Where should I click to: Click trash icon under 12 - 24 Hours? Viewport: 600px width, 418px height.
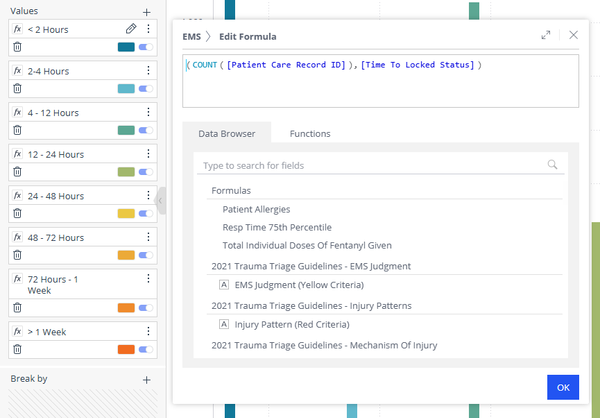point(17,172)
